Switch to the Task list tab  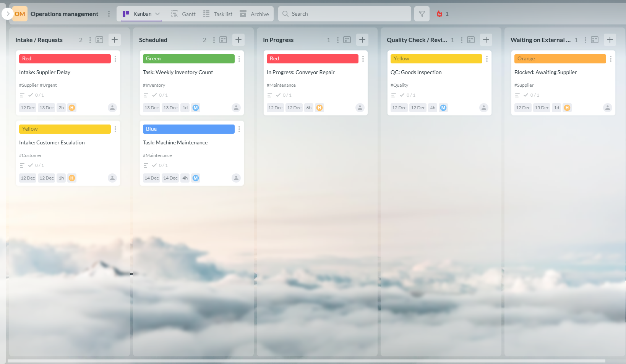218,13
